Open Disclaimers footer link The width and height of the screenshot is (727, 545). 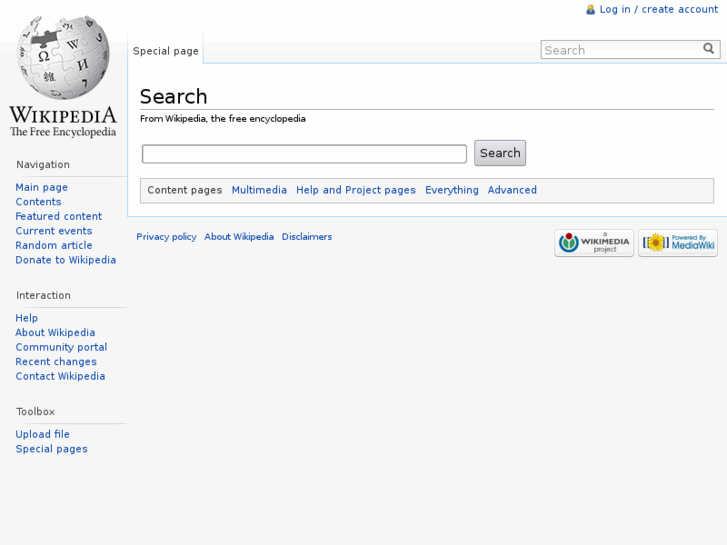[307, 237]
